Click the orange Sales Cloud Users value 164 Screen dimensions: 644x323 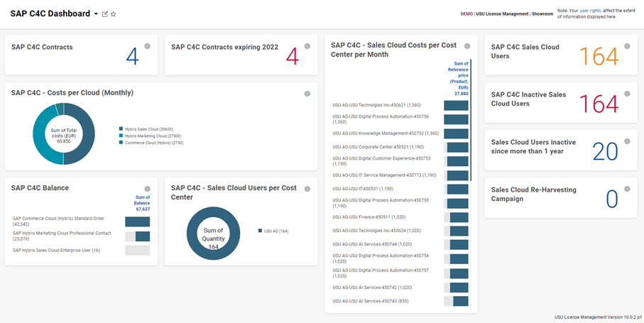(x=599, y=57)
